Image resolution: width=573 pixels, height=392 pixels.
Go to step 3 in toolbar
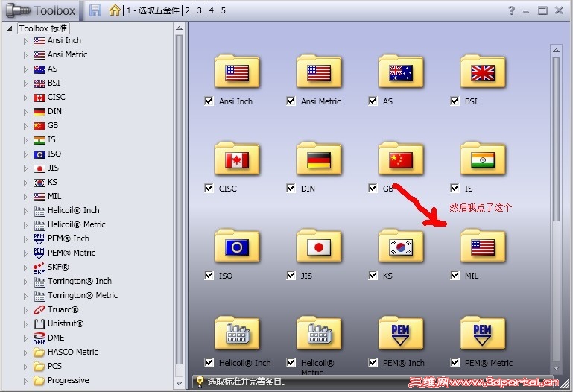tap(200, 10)
